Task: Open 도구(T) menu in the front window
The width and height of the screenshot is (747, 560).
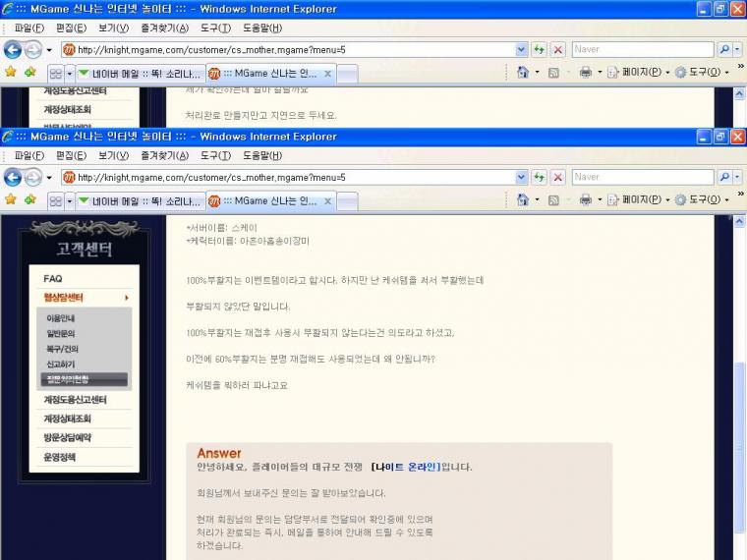Action: click(x=215, y=155)
